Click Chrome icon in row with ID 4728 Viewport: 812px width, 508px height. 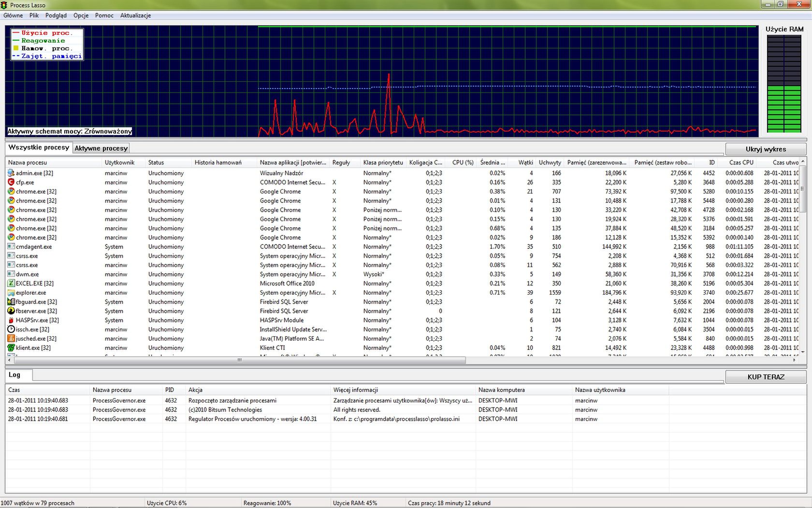11,209
